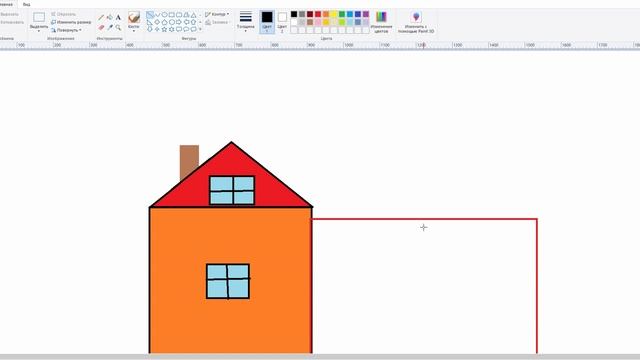Screen dimensions: 640x360
Task: Choose the Triangle shape
Action: (193, 15)
